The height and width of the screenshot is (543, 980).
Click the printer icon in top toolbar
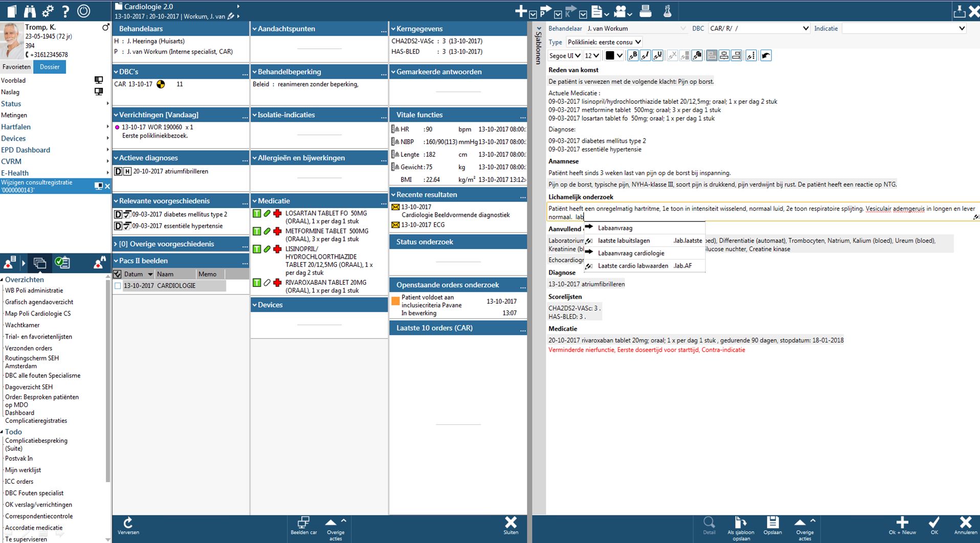click(x=645, y=11)
